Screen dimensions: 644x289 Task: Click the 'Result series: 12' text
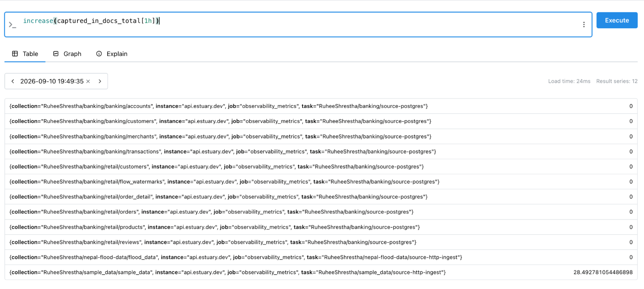[x=617, y=81]
